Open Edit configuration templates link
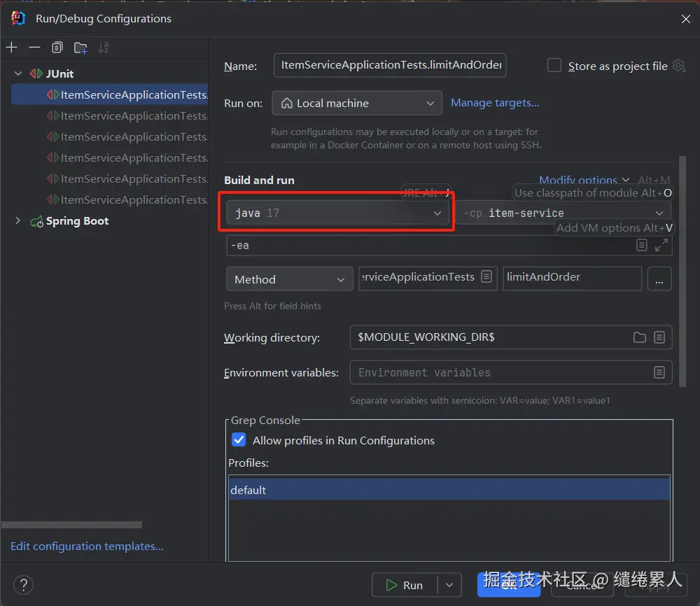The height and width of the screenshot is (606, 700). coord(87,546)
